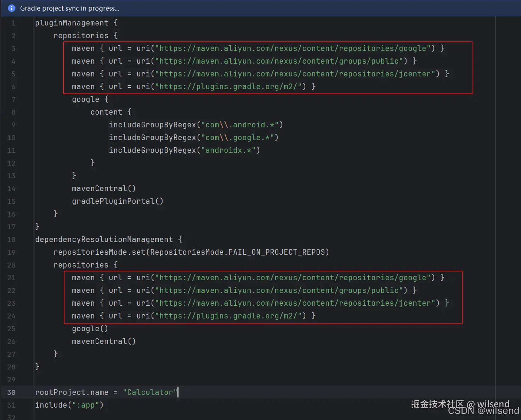This screenshot has width=521, height=420.
Task: Click the repositoriesMode.set statement
Action: pos(191,252)
